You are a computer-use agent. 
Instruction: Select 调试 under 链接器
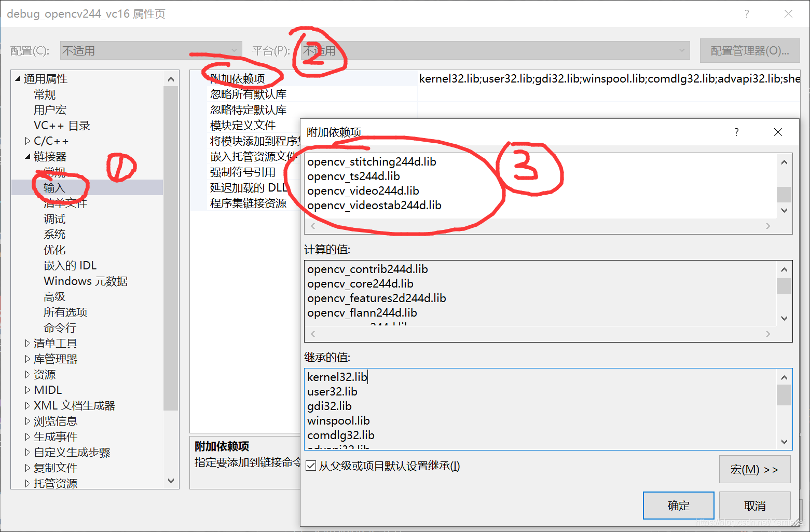pos(54,219)
